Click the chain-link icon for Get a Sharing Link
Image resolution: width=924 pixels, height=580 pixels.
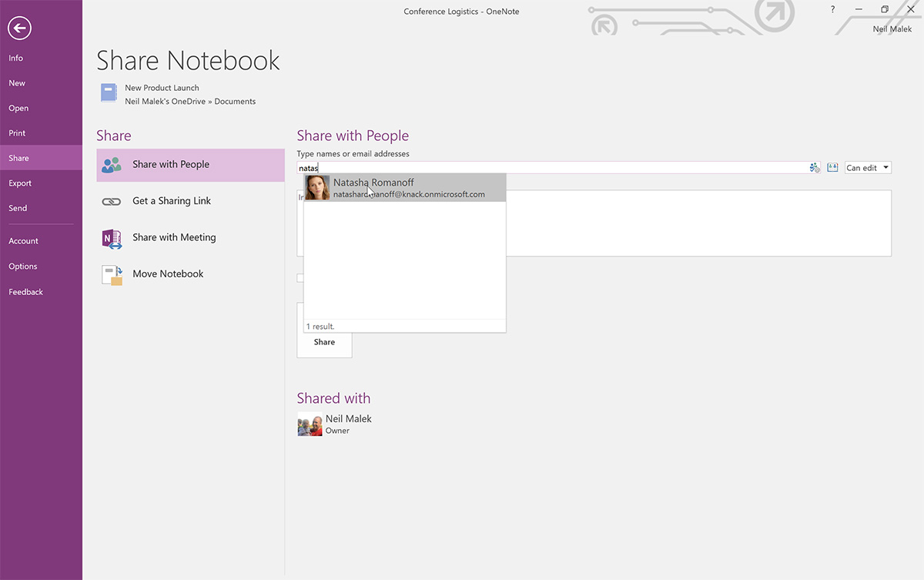tap(112, 200)
